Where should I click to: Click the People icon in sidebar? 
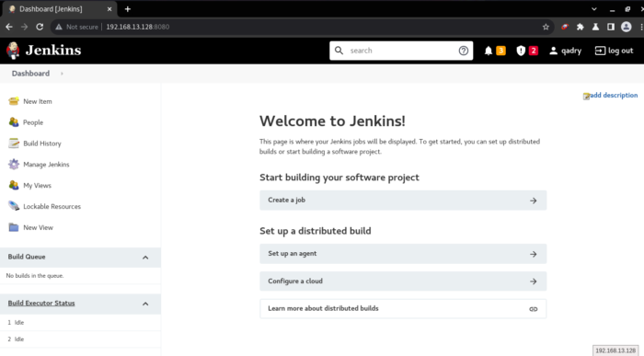[x=14, y=122]
